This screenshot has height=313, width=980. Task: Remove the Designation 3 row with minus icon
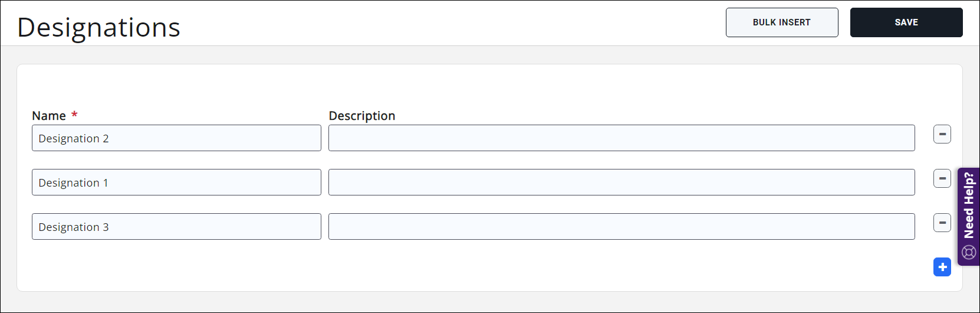coord(942,223)
